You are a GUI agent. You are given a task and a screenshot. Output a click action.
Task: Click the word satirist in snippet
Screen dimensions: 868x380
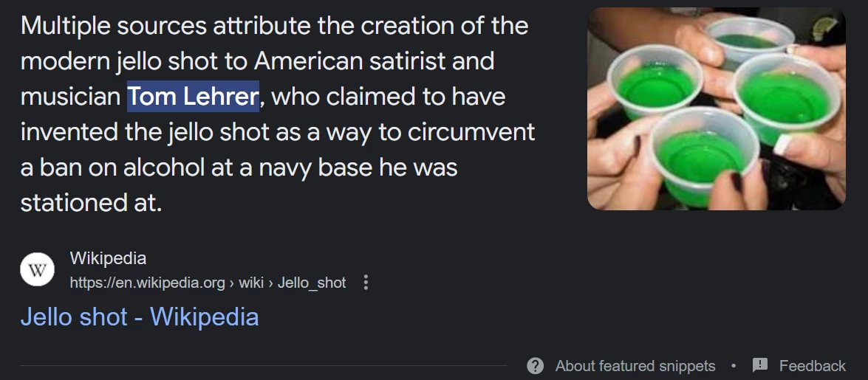[x=408, y=61]
